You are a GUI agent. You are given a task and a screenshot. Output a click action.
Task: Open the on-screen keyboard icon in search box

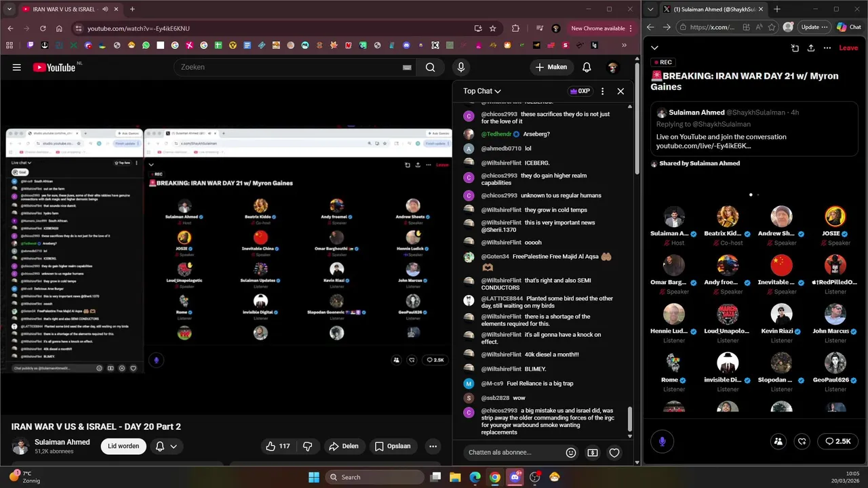pyautogui.click(x=407, y=67)
